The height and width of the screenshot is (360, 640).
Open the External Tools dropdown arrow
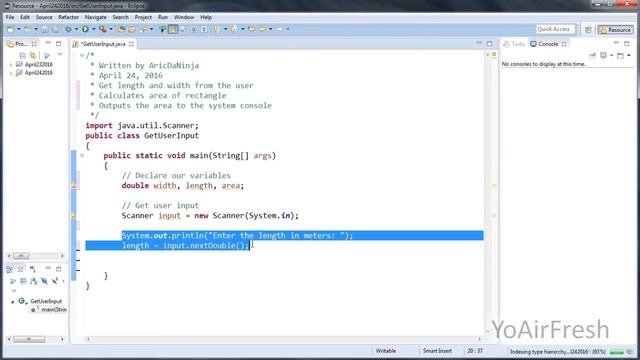(x=111, y=29)
